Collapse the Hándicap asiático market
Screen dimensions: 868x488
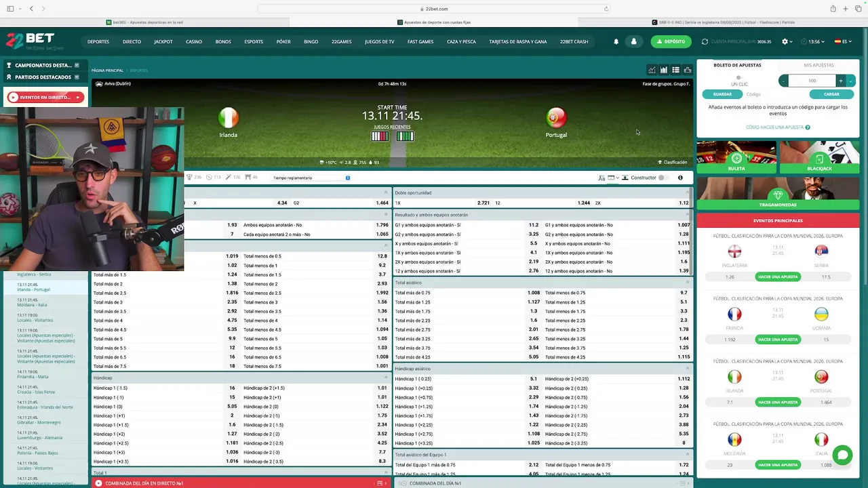click(x=688, y=369)
